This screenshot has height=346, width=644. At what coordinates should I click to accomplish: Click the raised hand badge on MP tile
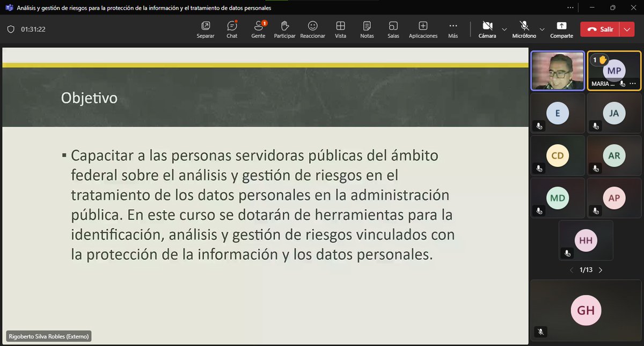coord(599,60)
